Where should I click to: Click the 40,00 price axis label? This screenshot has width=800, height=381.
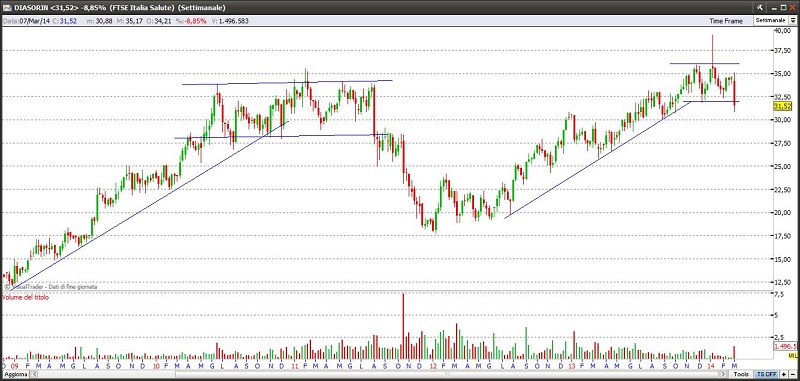pos(783,31)
